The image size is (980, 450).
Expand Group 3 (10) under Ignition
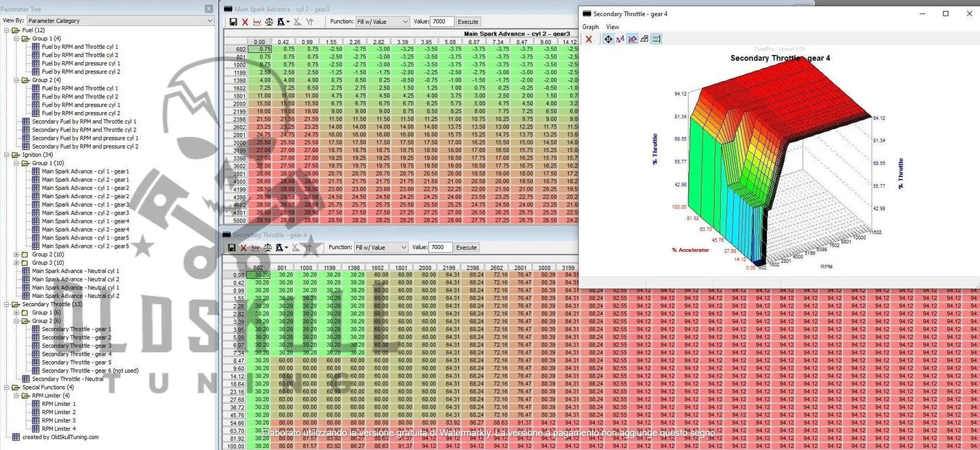pyautogui.click(x=16, y=263)
